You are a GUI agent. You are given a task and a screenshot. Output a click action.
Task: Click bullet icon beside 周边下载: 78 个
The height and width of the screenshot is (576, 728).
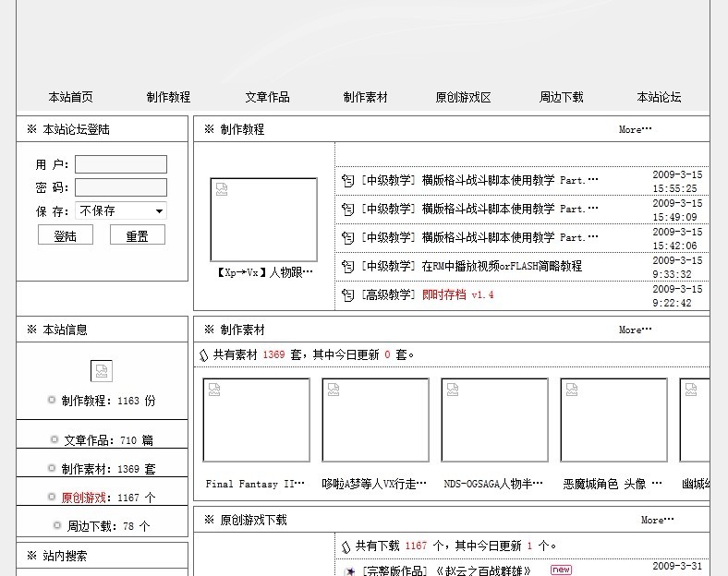click(57, 525)
